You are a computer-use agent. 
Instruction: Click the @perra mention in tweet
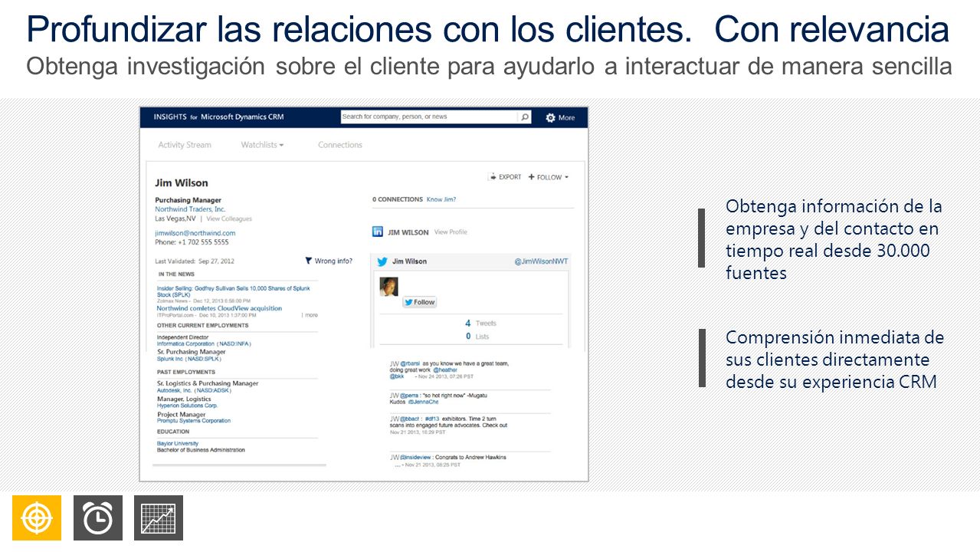[408, 395]
